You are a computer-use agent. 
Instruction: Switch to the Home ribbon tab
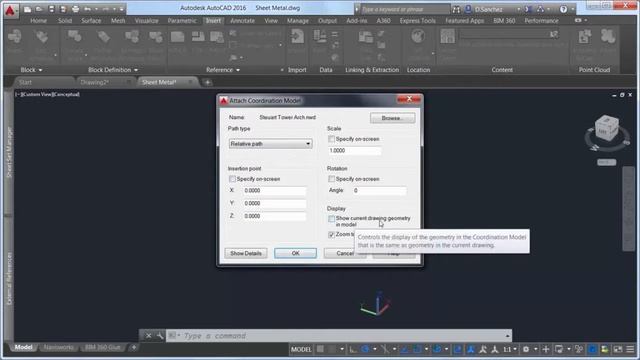pos(38,20)
